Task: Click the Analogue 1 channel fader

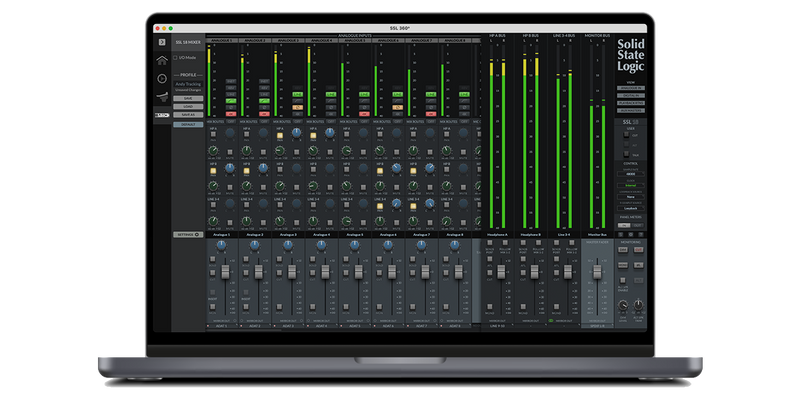Action: [226, 272]
